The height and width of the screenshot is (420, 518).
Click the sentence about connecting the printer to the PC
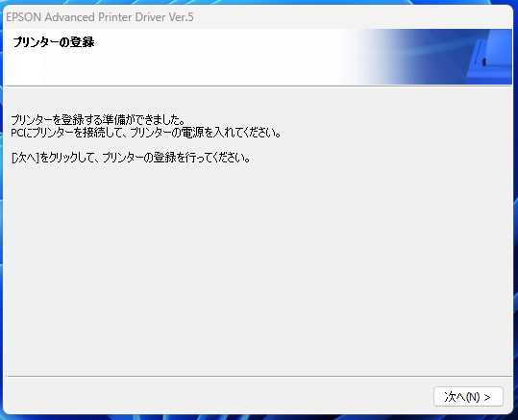coord(146,133)
